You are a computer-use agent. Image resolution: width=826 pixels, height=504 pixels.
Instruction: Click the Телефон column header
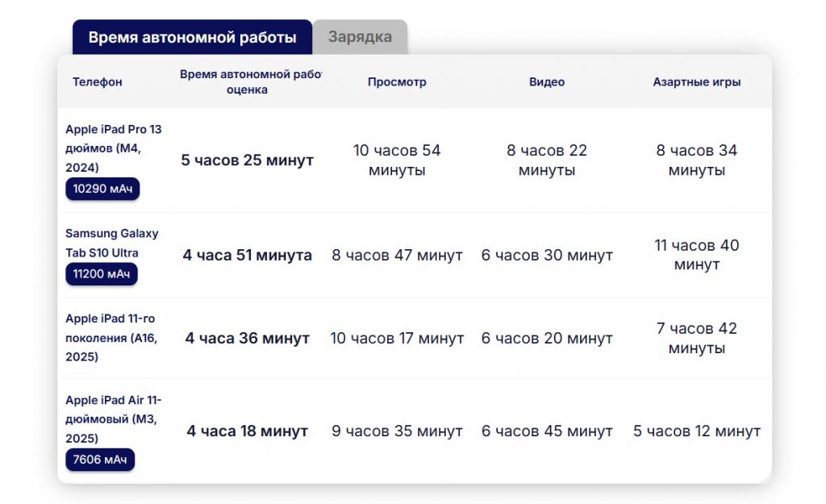coord(98,82)
